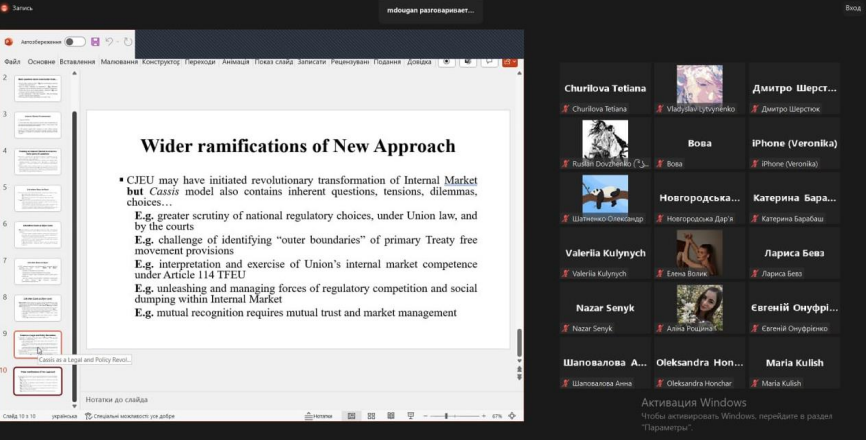Click thumbnail pane scroll down arrow
866x440 pixels.
[x=75, y=406]
